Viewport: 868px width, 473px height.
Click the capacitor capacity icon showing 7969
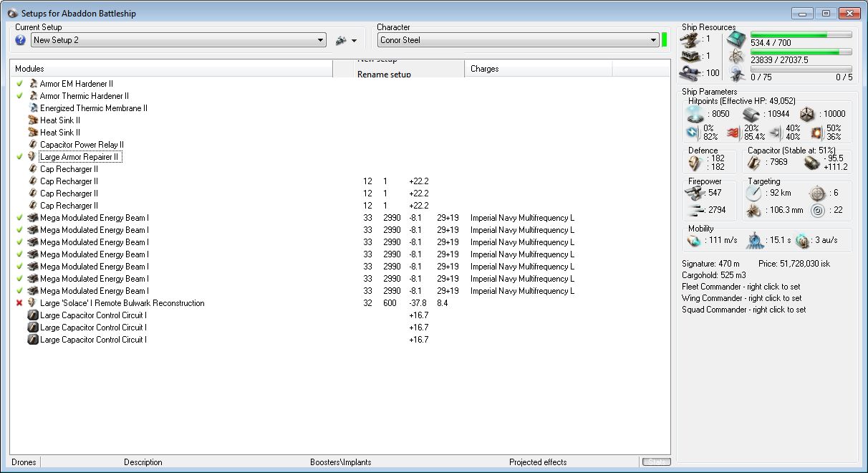754,163
